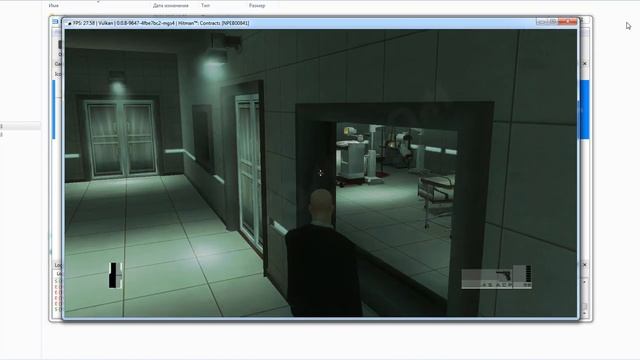This screenshot has height=360, width=640.
Task: Click the Hitman Contracts window title text
Action: coord(161,23)
